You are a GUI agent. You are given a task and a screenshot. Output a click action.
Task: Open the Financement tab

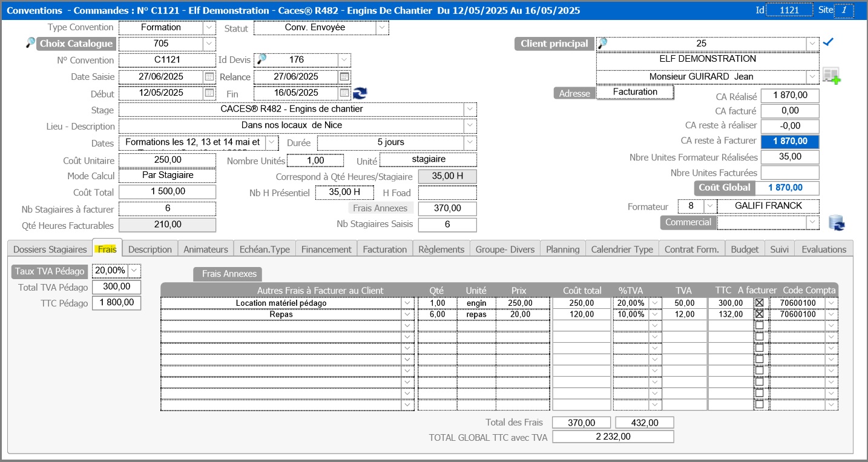tap(326, 249)
